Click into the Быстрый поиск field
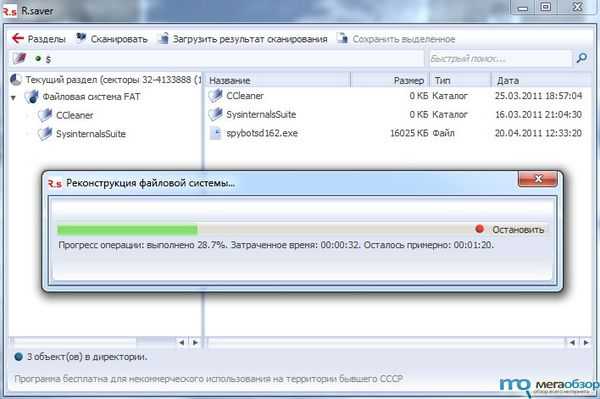This screenshot has height=399, width=600. [500, 59]
